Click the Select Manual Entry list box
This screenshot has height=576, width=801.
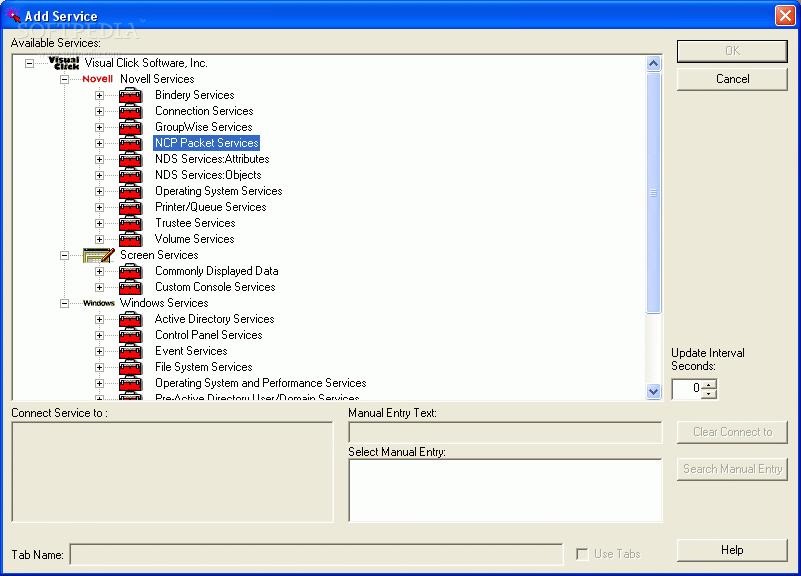point(505,490)
